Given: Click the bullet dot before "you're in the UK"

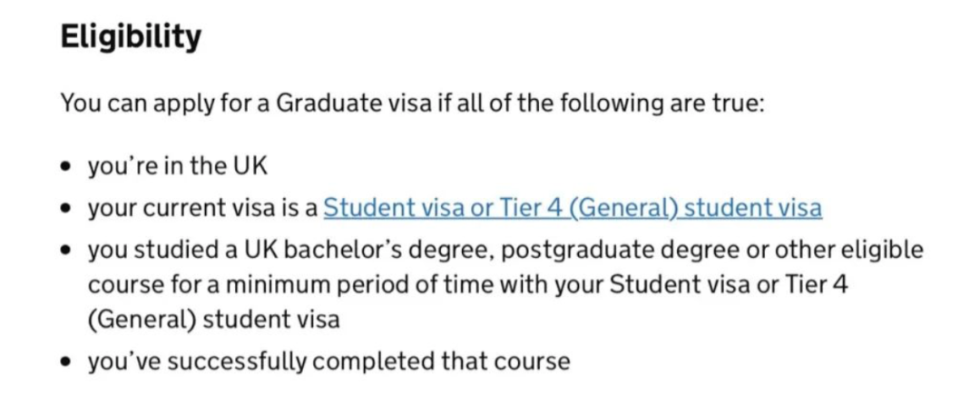Looking at the screenshot, I should tap(65, 168).
